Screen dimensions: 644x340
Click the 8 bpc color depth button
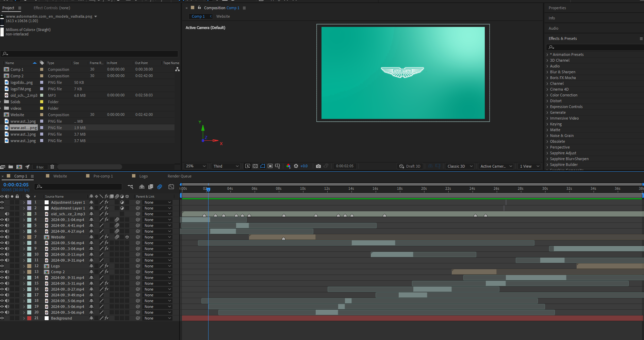point(40,167)
